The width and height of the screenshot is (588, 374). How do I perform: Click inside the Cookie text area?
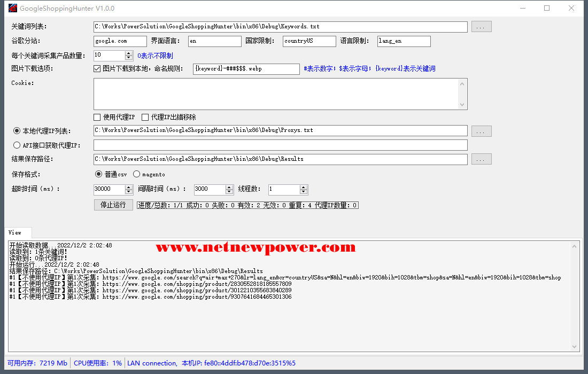(276, 94)
